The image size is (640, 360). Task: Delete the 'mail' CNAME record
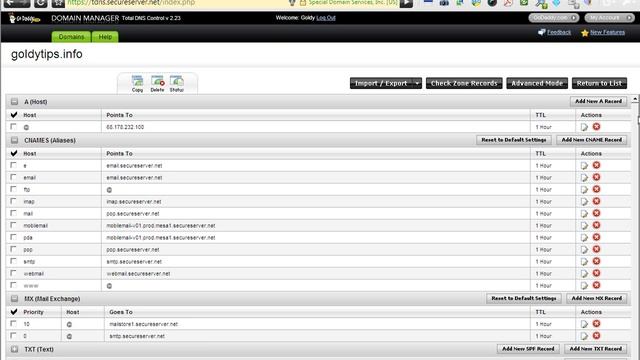596,213
